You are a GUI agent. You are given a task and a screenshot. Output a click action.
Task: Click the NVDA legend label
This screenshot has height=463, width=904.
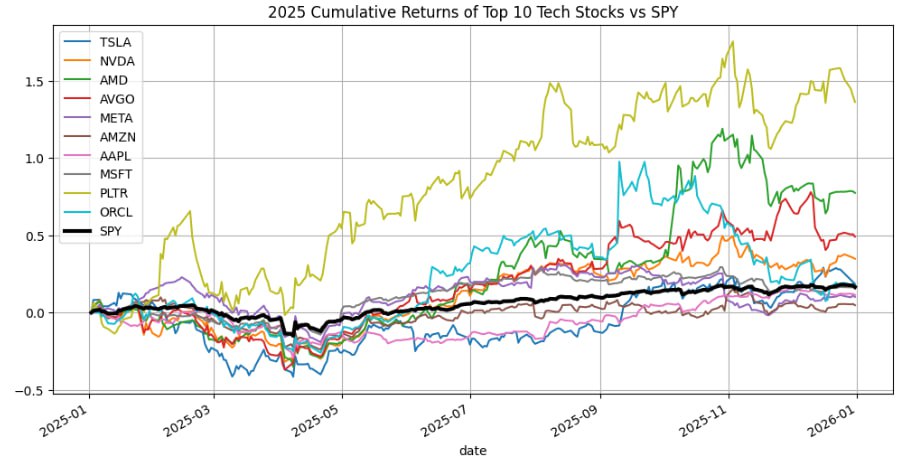click(x=118, y=61)
